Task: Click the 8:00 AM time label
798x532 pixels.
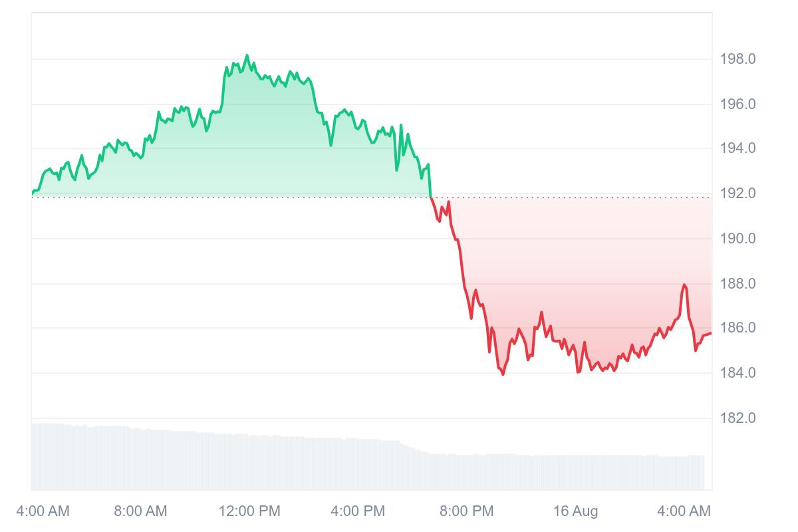Action: [x=140, y=511]
